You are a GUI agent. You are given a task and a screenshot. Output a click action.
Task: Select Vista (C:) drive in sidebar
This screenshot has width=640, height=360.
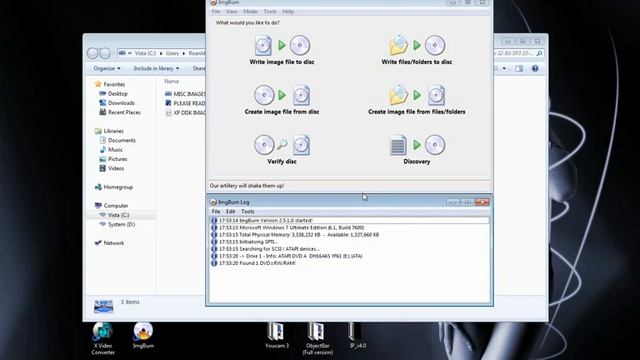pyautogui.click(x=114, y=215)
